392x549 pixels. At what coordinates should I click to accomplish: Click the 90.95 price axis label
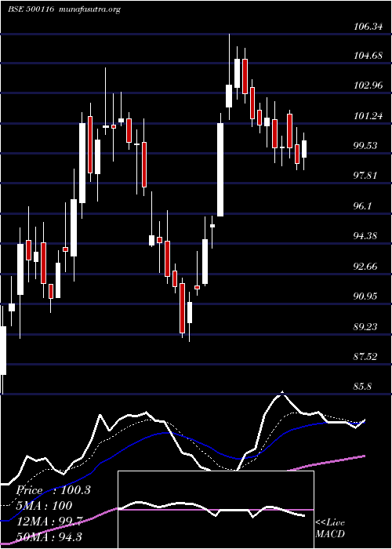click(365, 296)
